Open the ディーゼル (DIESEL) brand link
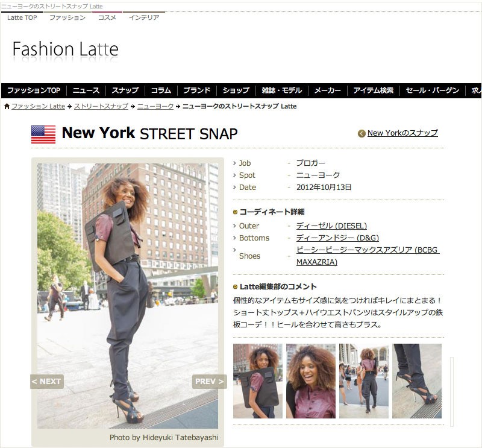The height and width of the screenshot is (448, 482). tap(332, 226)
